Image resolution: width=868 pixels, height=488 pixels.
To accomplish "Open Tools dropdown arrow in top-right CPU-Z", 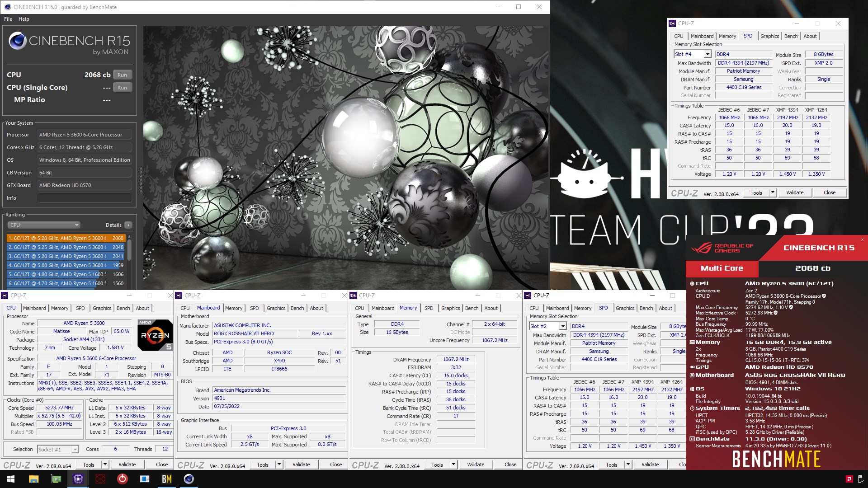I will coord(773,192).
